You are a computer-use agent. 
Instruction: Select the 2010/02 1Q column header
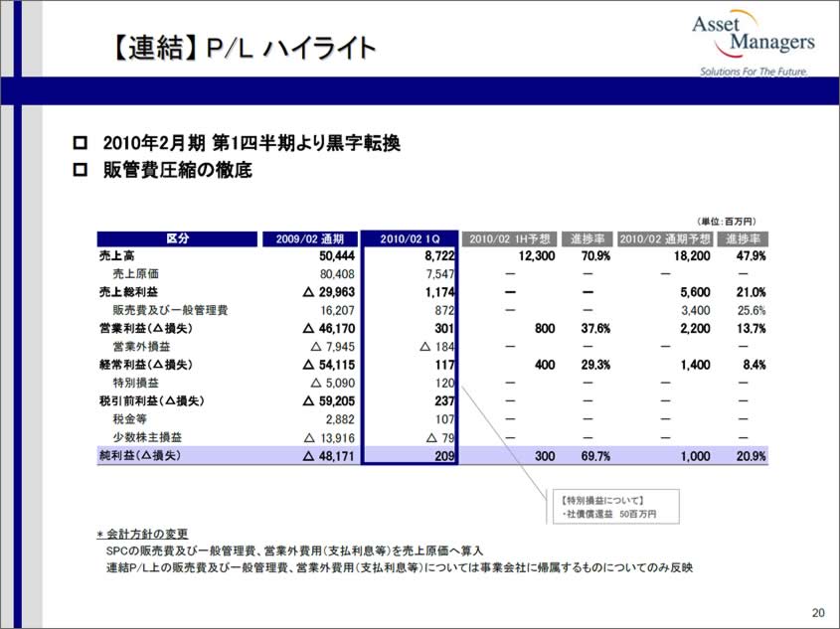pos(410,238)
